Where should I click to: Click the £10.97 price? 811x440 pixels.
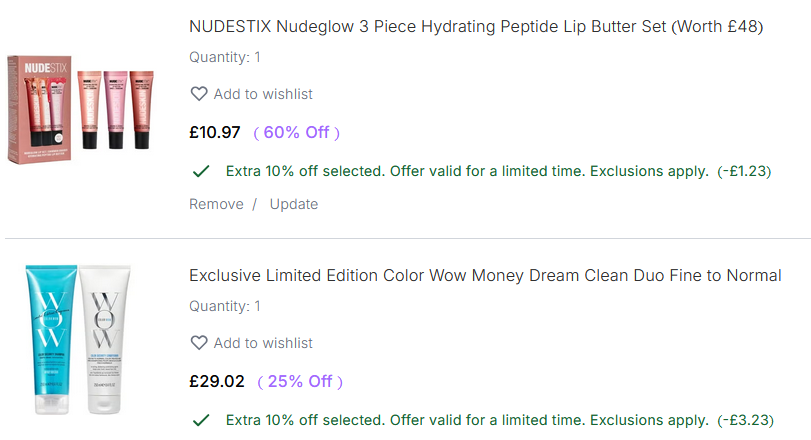coord(215,132)
